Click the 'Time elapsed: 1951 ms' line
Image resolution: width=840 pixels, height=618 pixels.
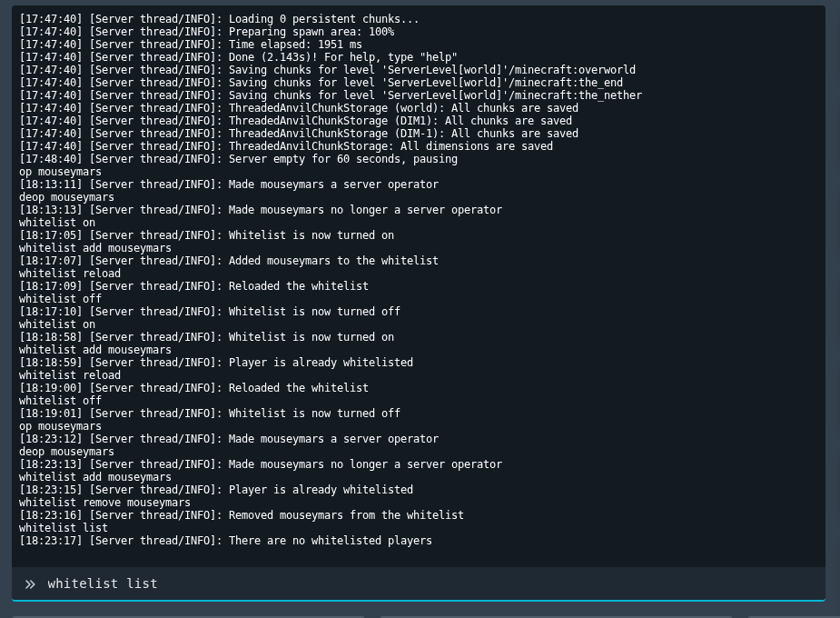(x=191, y=45)
